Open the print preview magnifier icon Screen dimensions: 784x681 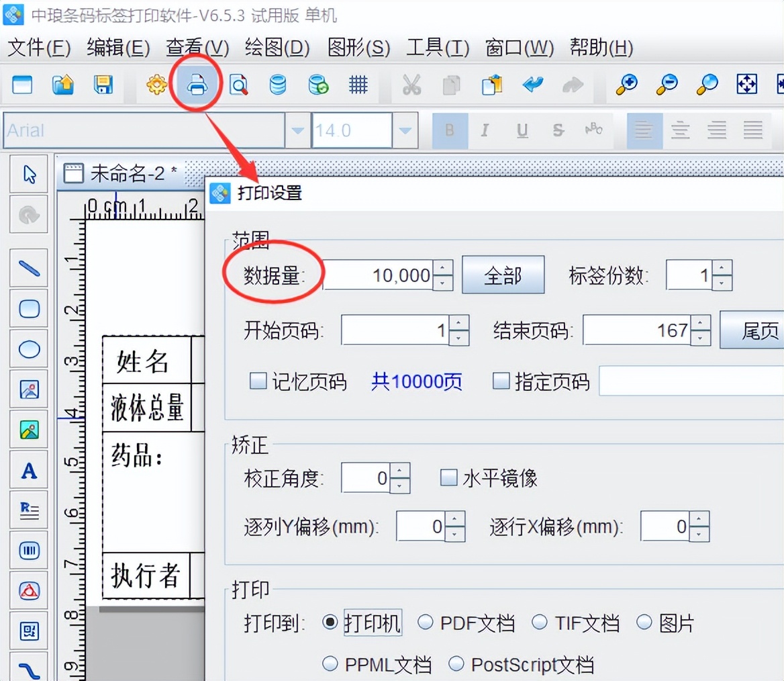pyautogui.click(x=238, y=85)
